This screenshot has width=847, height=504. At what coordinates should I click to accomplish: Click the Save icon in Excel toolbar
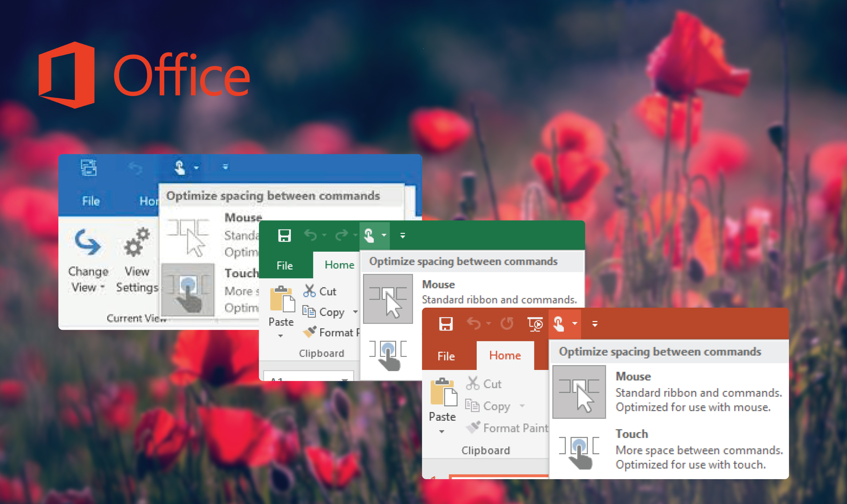tap(284, 235)
